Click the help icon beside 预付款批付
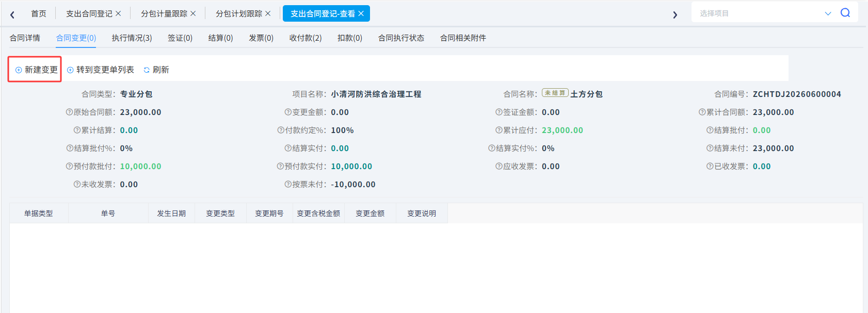Image resolution: width=868 pixels, height=313 pixels. click(70, 166)
